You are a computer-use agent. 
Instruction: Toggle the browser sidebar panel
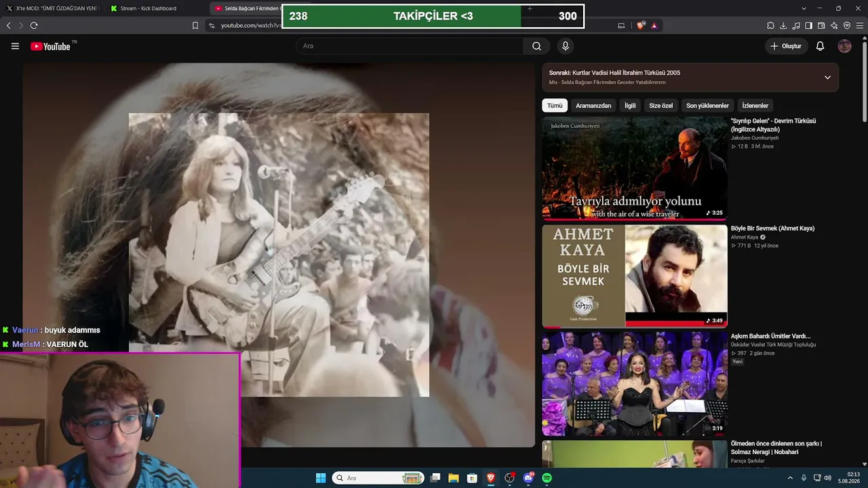tap(808, 26)
